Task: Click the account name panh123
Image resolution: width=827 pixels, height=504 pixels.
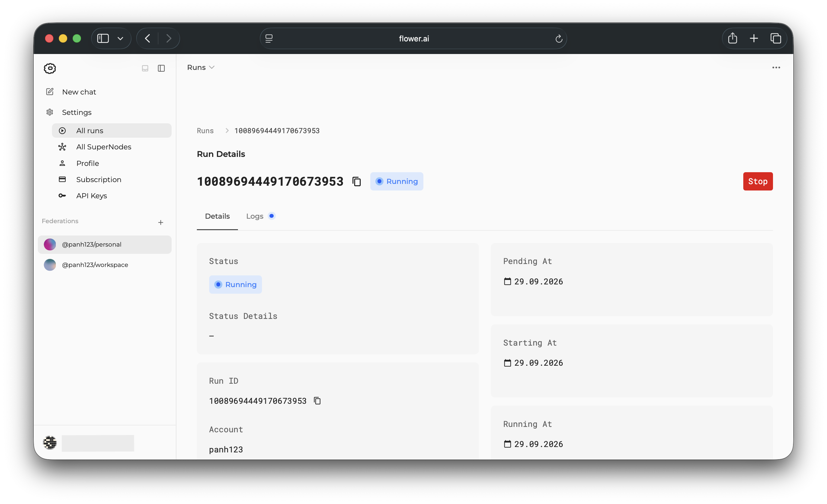Action: point(226,449)
